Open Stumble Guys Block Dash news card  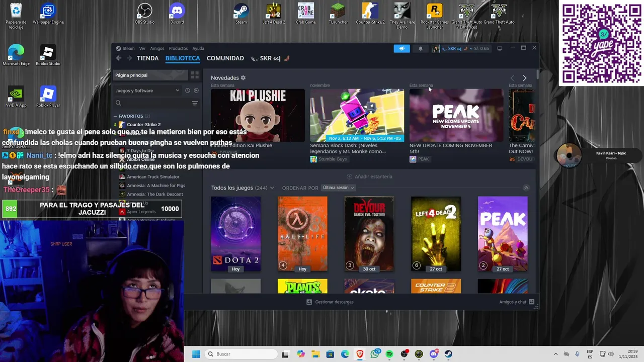pyautogui.click(x=357, y=116)
